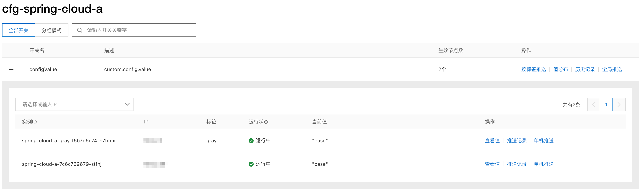Open 值分布 for configValue

560,69
